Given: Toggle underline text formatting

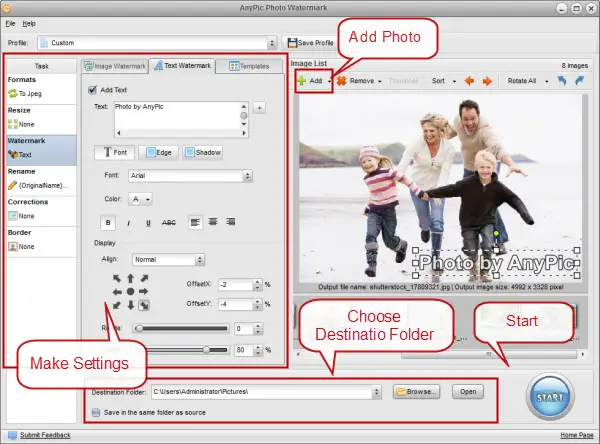Looking at the screenshot, I should pos(148,223).
